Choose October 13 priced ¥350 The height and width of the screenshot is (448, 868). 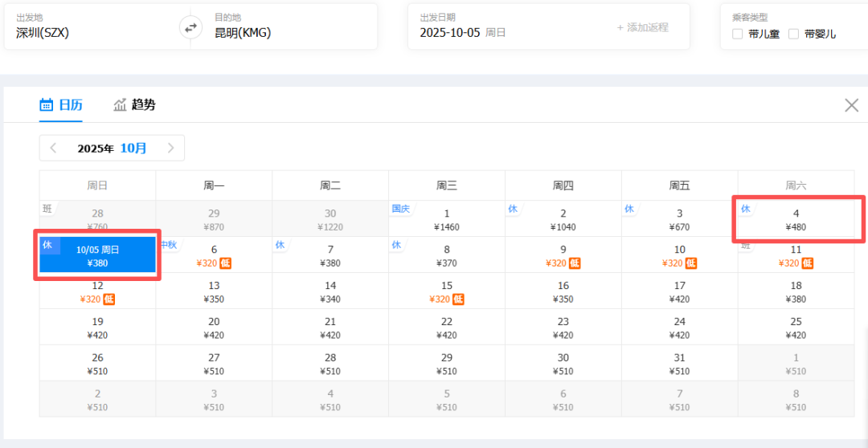pos(214,292)
